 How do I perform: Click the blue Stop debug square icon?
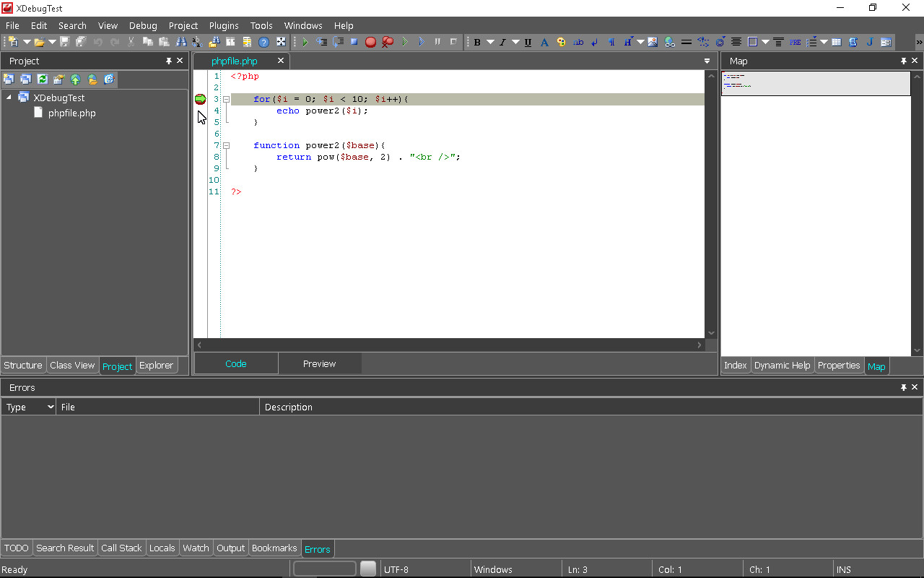pos(354,42)
